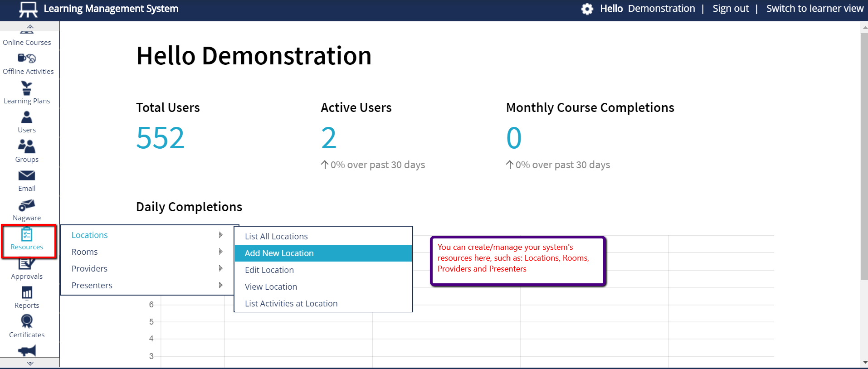
Task: Select List Activities at Location
Action: coord(291,303)
